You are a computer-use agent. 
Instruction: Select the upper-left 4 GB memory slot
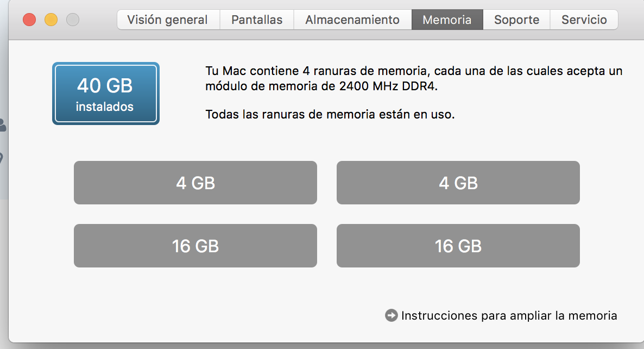(195, 183)
